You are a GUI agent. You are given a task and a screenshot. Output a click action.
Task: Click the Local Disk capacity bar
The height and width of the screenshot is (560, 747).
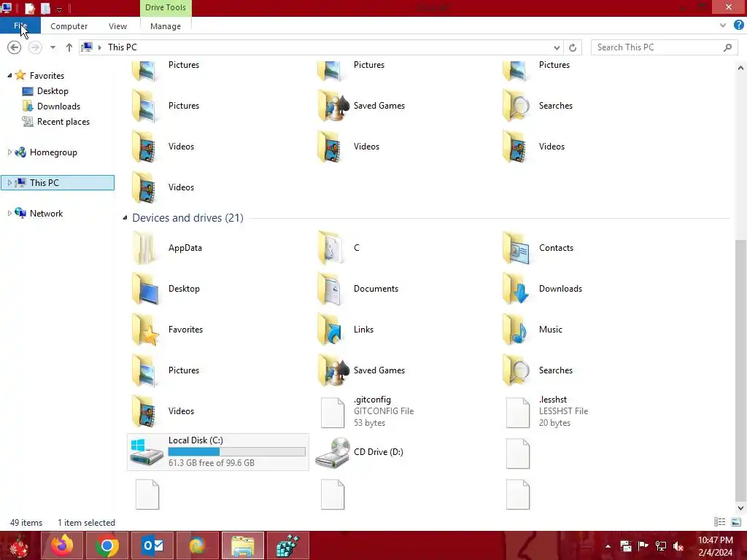click(237, 452)
